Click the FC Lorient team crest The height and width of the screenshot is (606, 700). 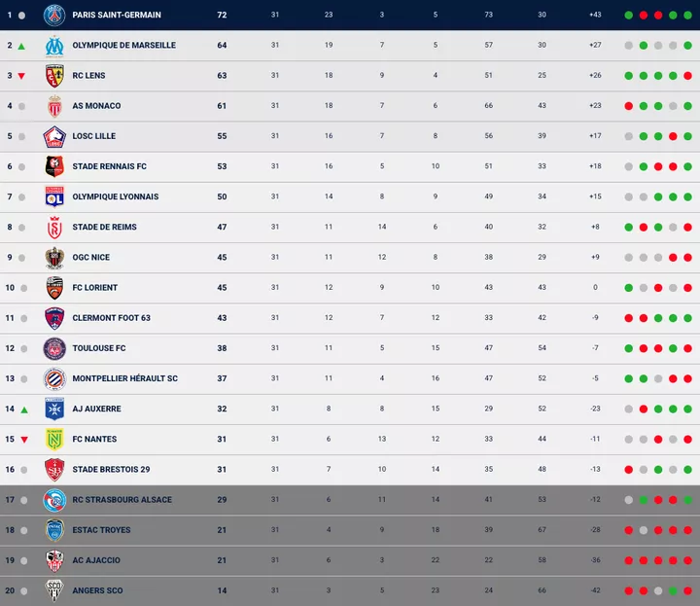[54, 288]
